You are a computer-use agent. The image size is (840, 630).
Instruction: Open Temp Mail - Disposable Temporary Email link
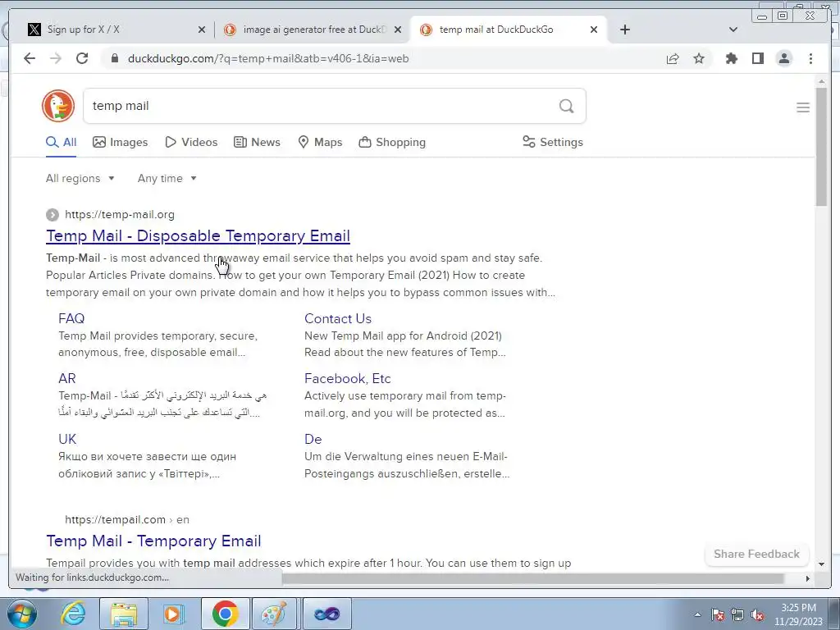[x=198, y=235]
